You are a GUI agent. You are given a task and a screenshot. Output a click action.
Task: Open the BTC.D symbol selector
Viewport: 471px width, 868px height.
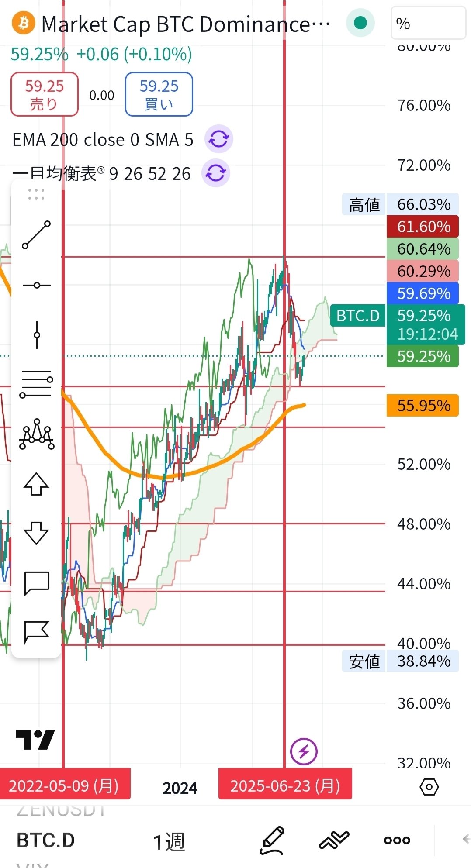(x=46, y=840)
